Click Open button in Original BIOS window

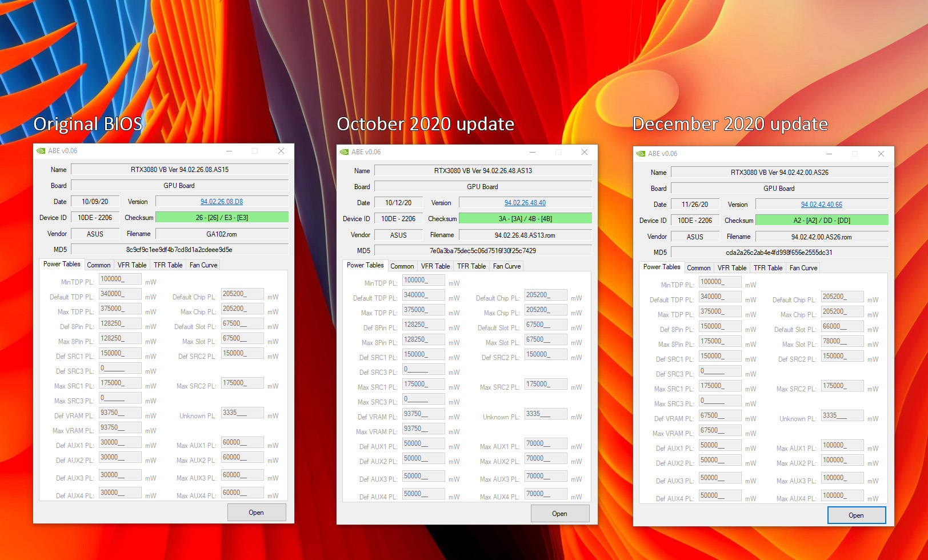tap(257, 513)
